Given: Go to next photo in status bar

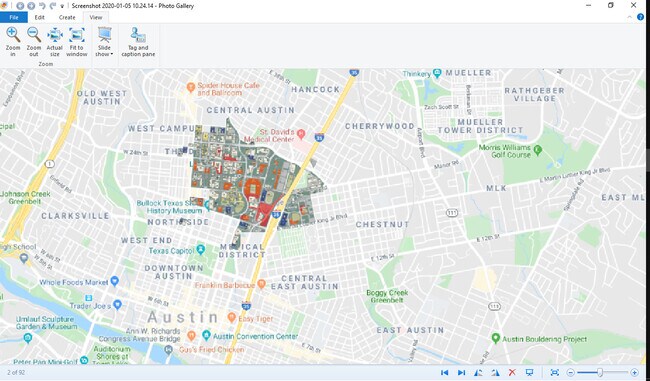Looking at the screenshot, I should (461, 373).
